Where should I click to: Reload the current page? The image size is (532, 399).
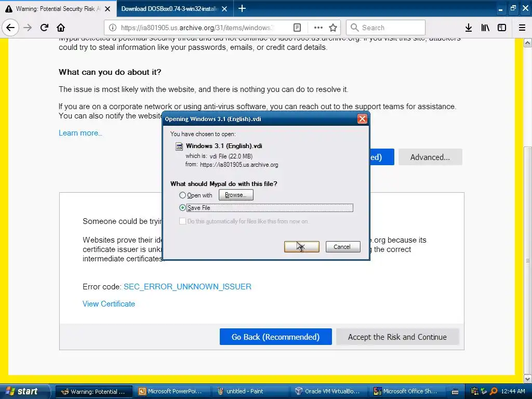click(x=45, y=28)
